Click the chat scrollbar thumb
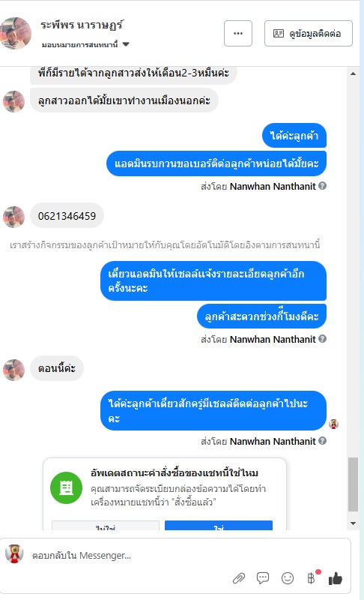 [353, 484]
